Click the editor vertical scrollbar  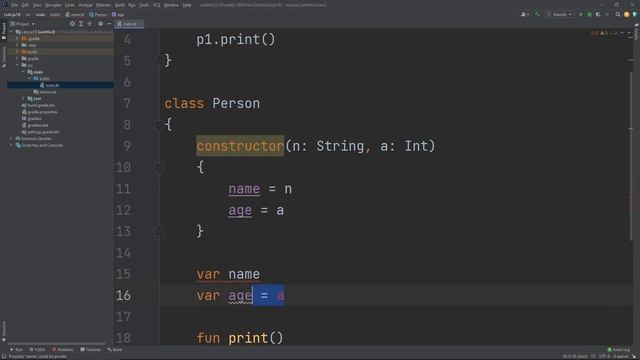point(631,155)
